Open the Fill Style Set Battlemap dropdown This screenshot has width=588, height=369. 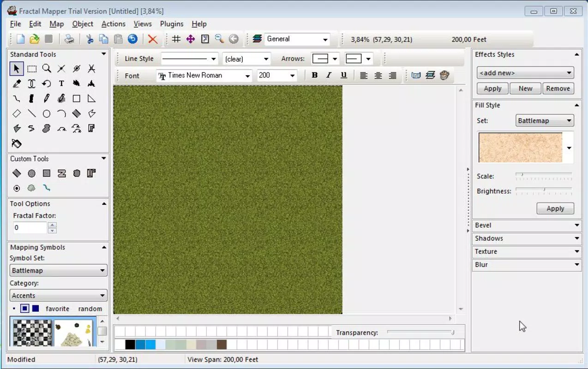point(545,121)
